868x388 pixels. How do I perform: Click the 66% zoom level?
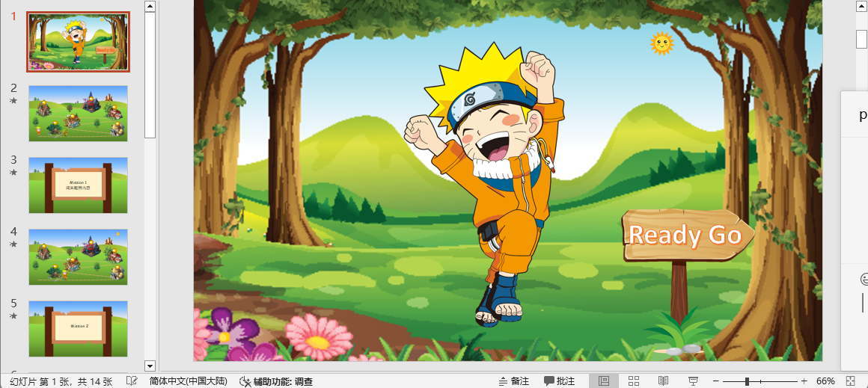pos(825,381)
